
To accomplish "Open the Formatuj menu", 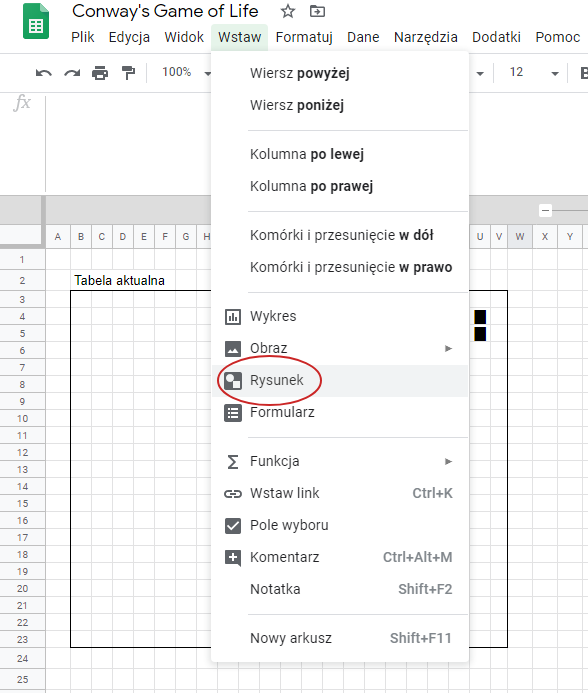I will (304, 37).
